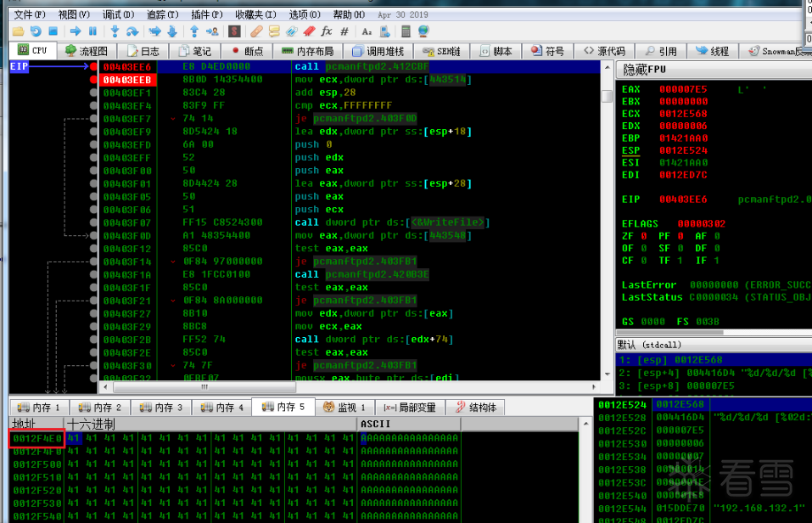Set breakpoint bullet at 00403EF1

click(93, 93)
